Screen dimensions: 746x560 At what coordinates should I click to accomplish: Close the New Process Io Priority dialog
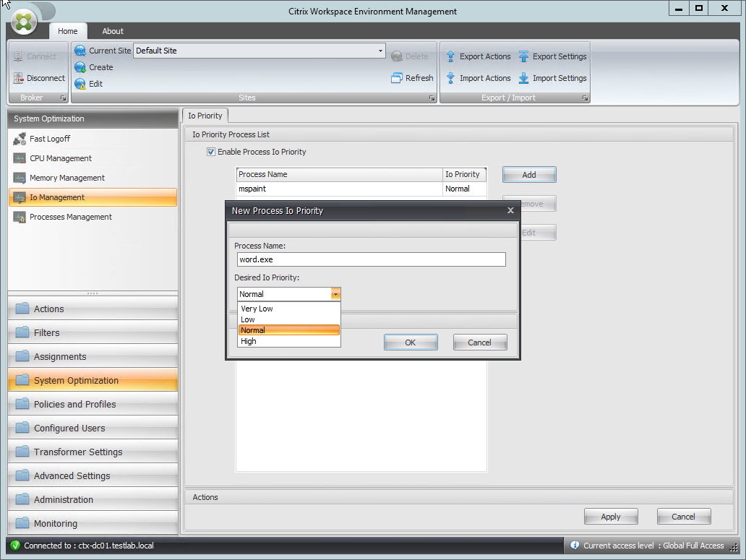tap(510, 210)
